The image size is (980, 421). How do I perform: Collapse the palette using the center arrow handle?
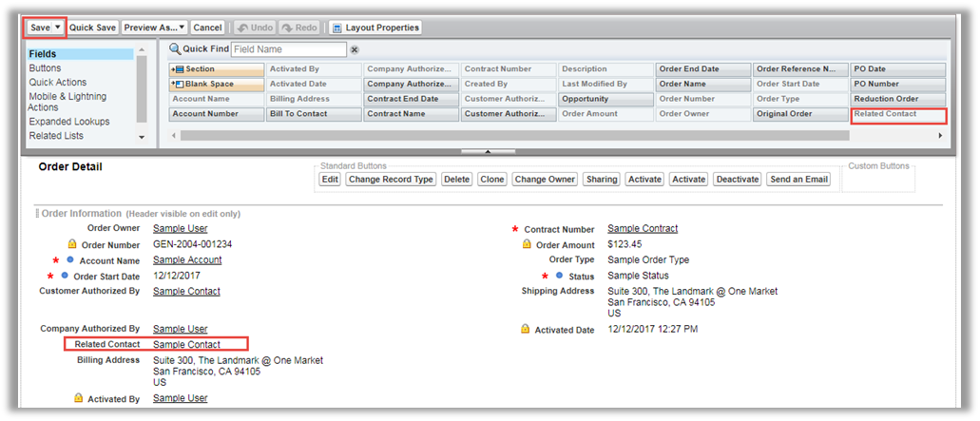487,150
